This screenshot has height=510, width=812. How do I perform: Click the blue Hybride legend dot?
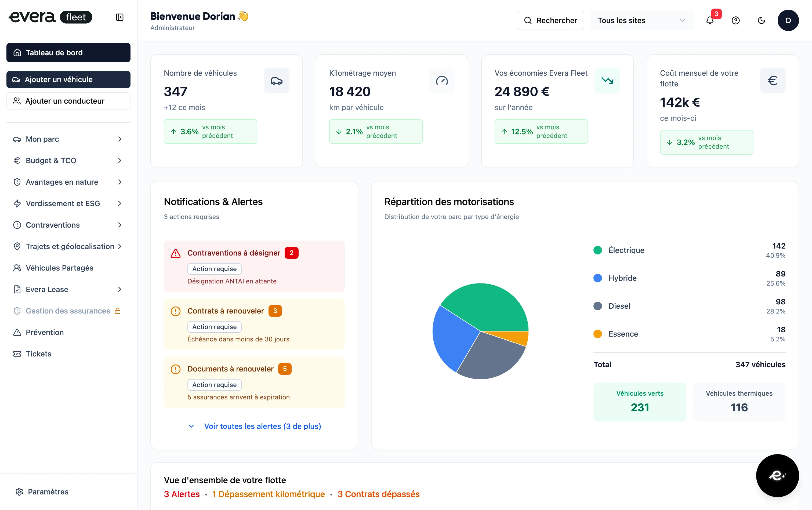point(597,278)
